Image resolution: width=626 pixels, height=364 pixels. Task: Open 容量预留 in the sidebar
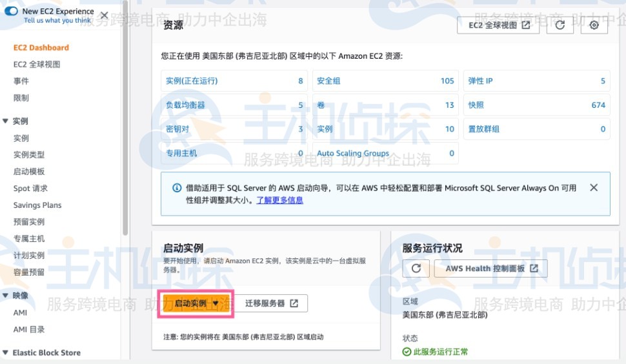[x=29, y=272]
